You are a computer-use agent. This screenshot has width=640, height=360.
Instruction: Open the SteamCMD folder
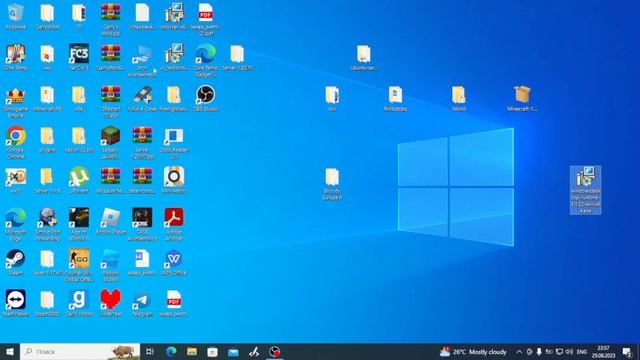(47, 303)
